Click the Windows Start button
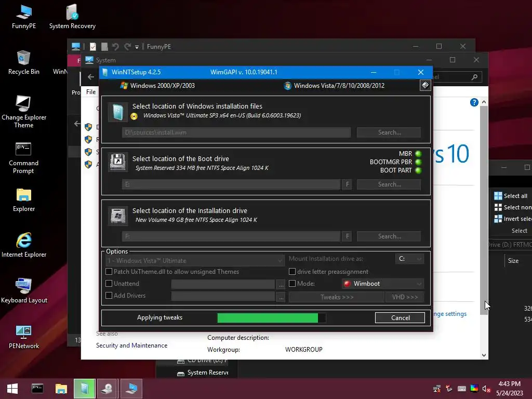The height and width of the screenshot is (399, 532). [12, 389]
